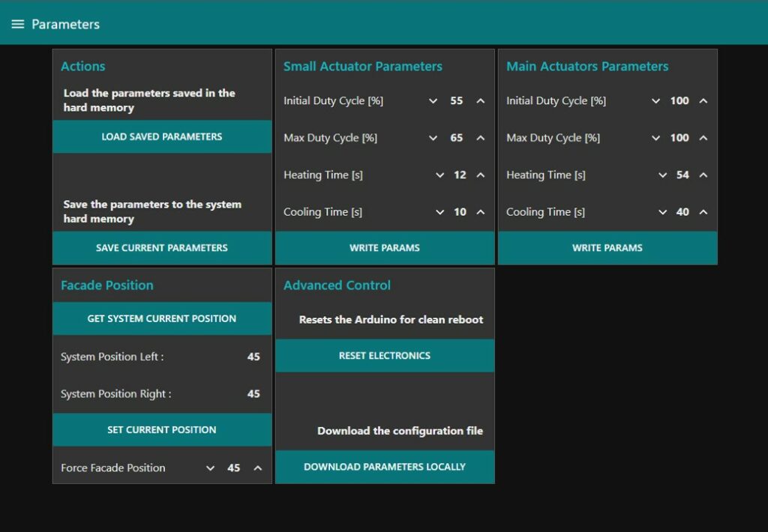Screen dimensions: 768x532
Task: Increase Main Actuators Cooling Time
Action: pyautogui.click(x=703, y=212)
